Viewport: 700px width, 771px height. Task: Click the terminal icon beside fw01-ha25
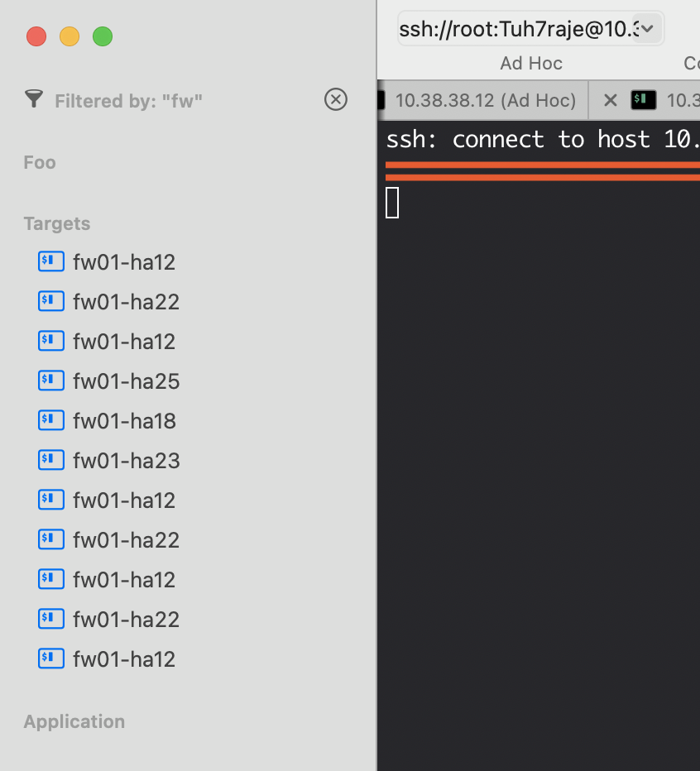coord(51,381)
